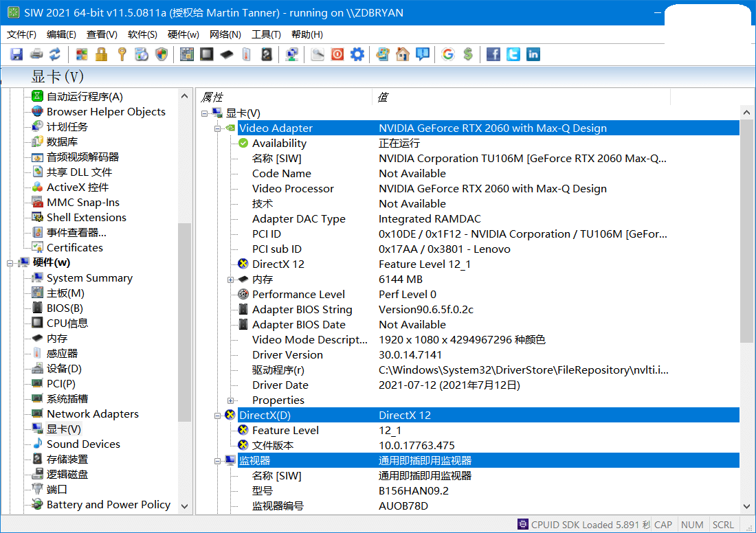Collapse the root 显卡(V) node in details
This screenshot has width=756, height=533.
(204, 114)
